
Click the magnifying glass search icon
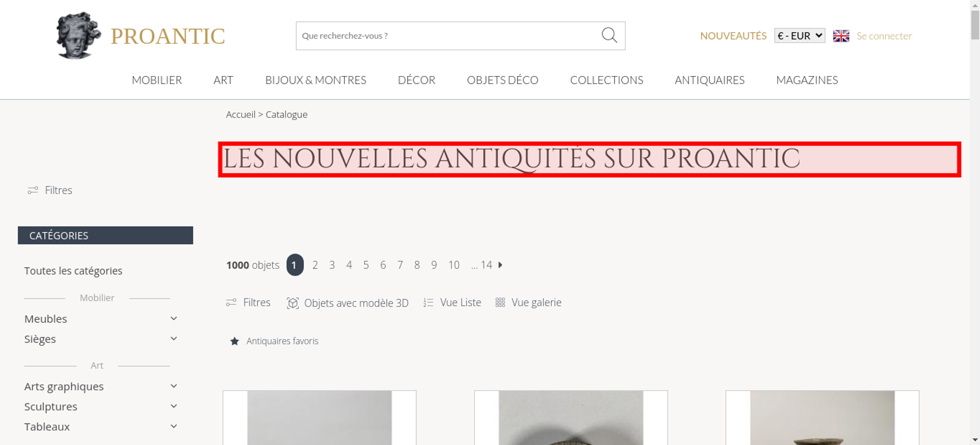pyautogui.click(x=609, y=35)
